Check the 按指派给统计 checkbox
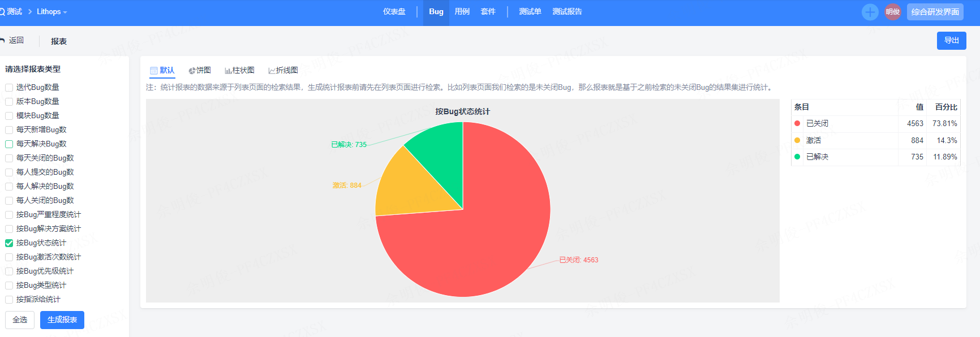 click(x=9, y=300)
